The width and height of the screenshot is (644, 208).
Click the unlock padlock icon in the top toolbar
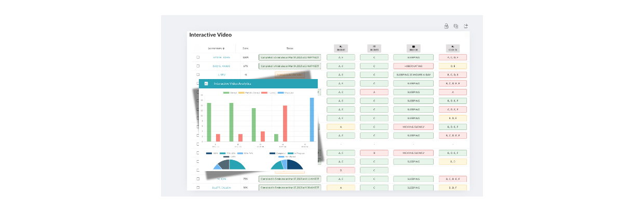coord(446,26)
